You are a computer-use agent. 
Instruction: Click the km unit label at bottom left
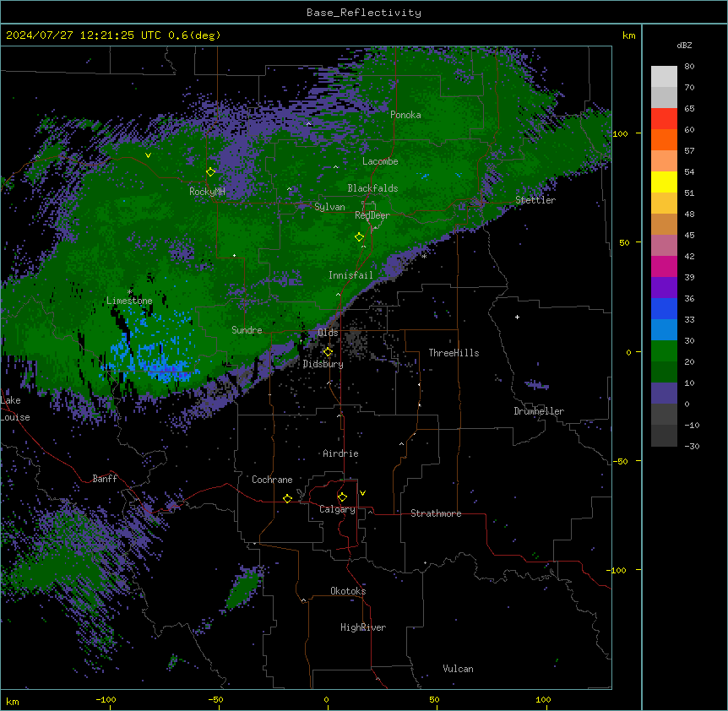pyautogui.click(x=12, y=702)
